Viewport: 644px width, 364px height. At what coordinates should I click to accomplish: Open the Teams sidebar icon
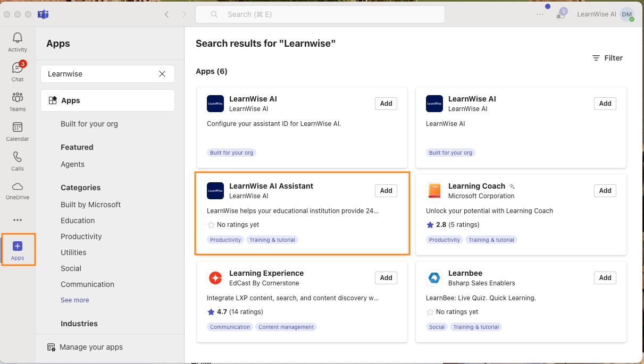point(18,98)
